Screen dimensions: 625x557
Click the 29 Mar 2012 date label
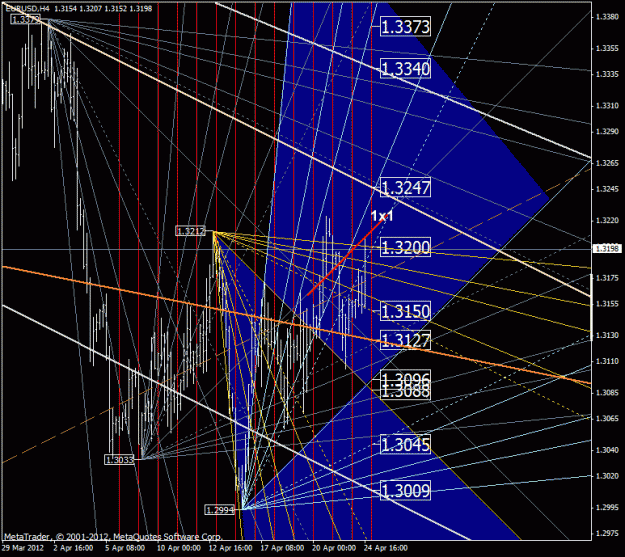(23, 548)
